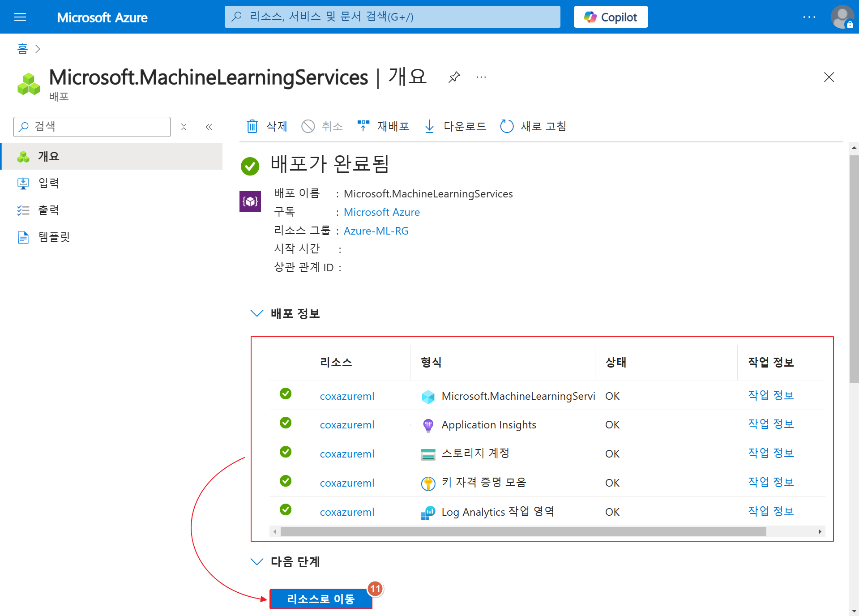Click the Microsoft Azure home logo text
The height and width of the screenshot is (616, 859).
(x=102, y=17)
